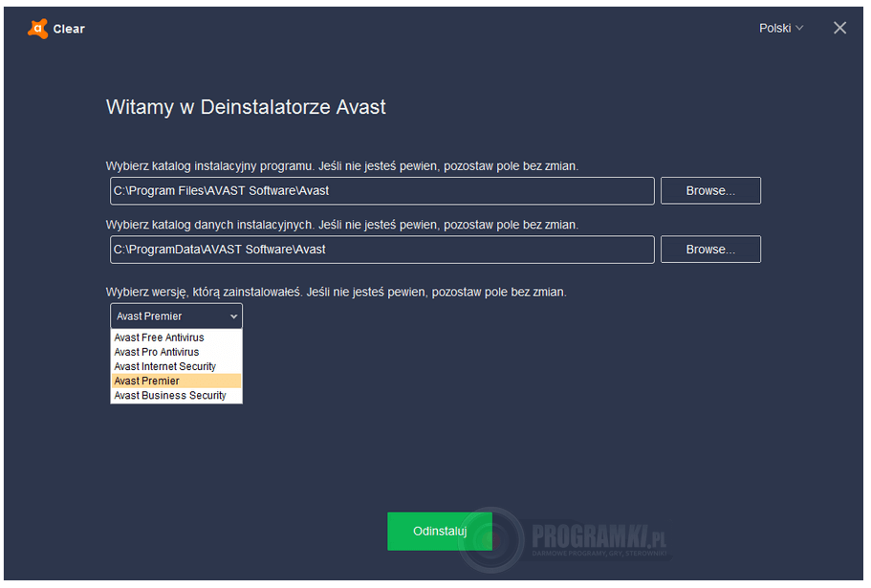Select the highlighted Avast Premier entry
Screen dimensions: 871x588
[x=176, y=381]
